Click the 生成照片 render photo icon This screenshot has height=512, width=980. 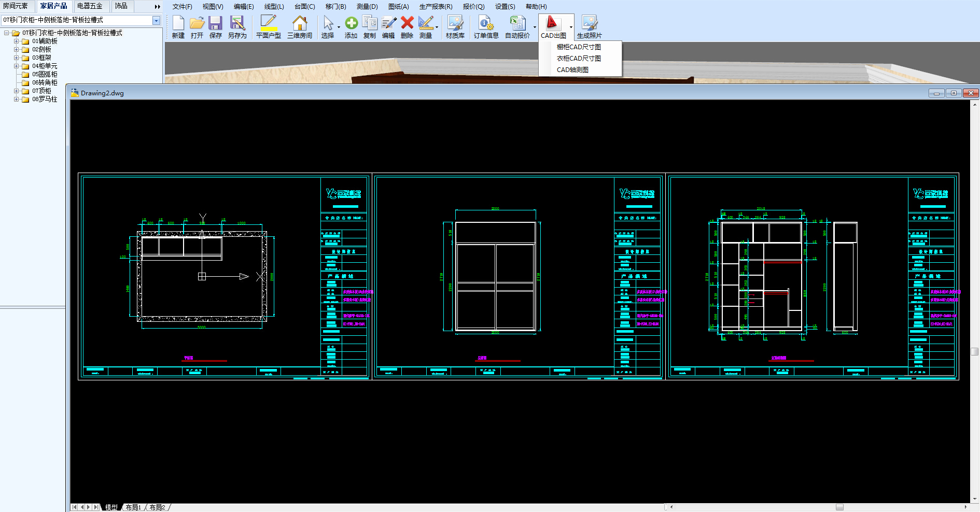[590, 23]
